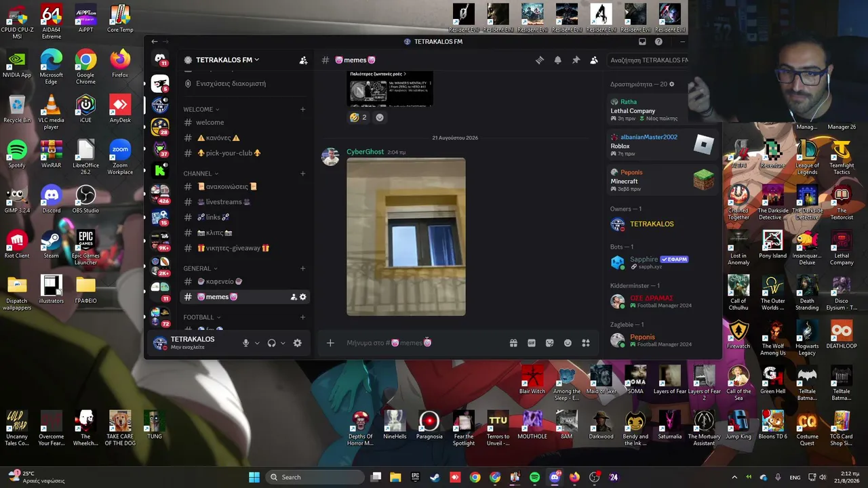Open the emoji picker in message bar

(568, 343)
